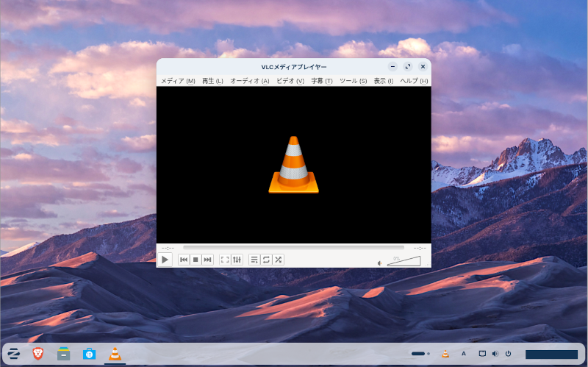This screenshot has width=588, height=367.
Task: Open the 再生 (L) menu
Action: click(x=212, y=81)
